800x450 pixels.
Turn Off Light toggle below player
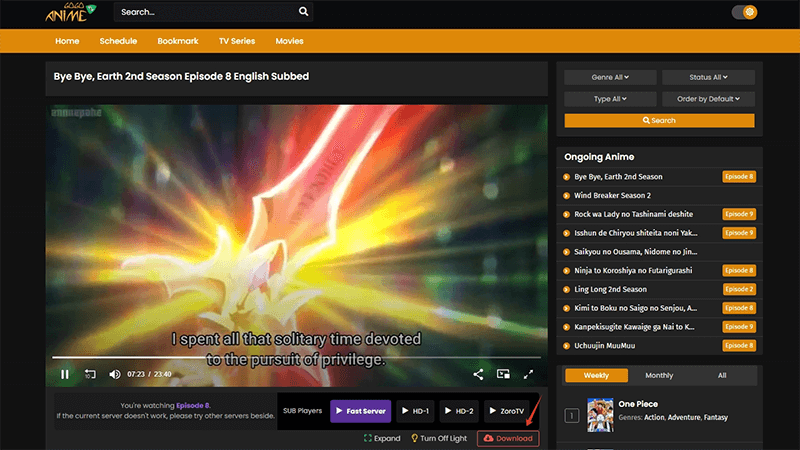(x=439, y=438)
